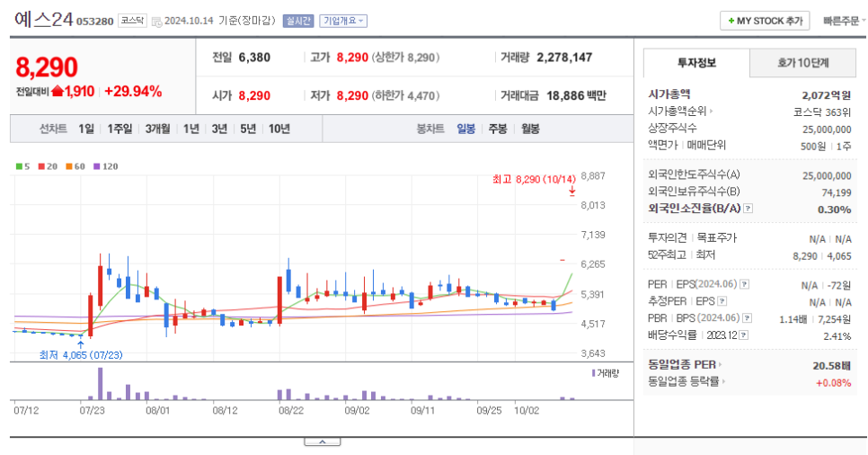Click the 시가총액 label
Viewport: 868px width, 455px height.
(x=669, y=94)
